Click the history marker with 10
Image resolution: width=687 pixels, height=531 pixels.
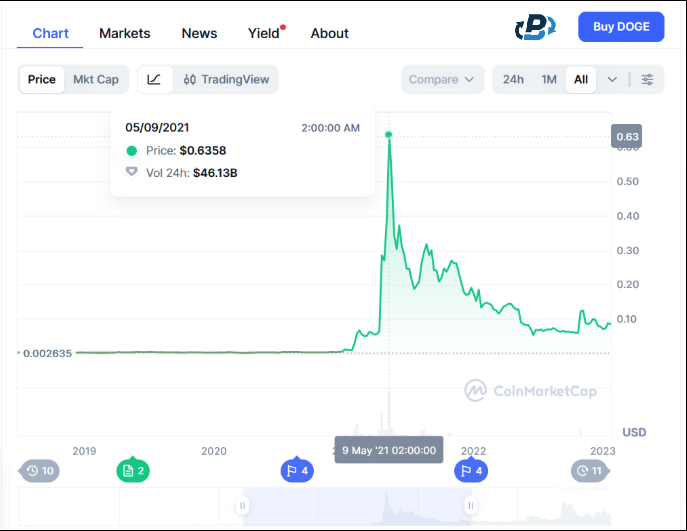(x=39, y=471)
